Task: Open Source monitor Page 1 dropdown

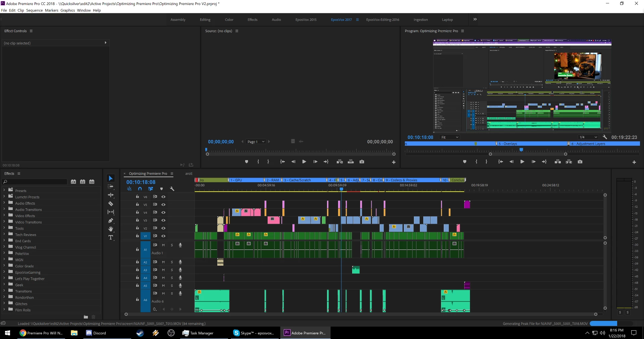Action: click(x=256, y=142)
